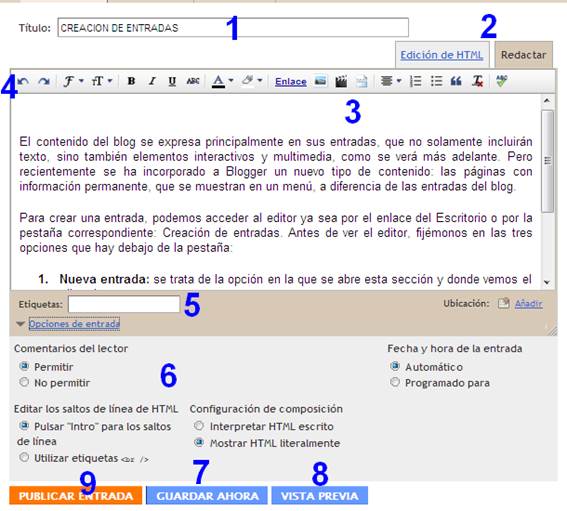This screenshot has width=567, height=511.
Task: Click the text alignment icon
Action: click(x=386, y=81)
